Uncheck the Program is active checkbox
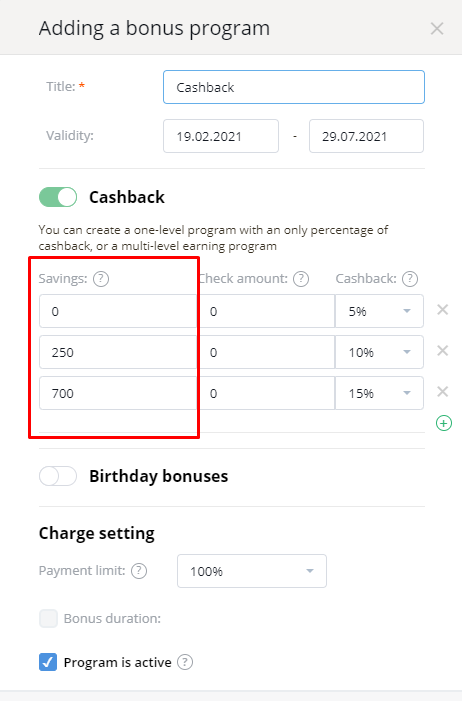462x701 pixels. click(x=48, y=662)
